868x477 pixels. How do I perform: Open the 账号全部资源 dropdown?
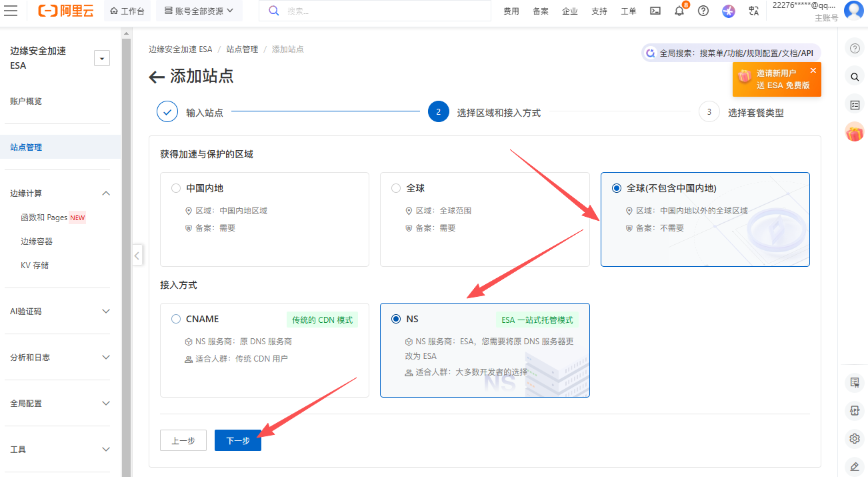[199, 11]
